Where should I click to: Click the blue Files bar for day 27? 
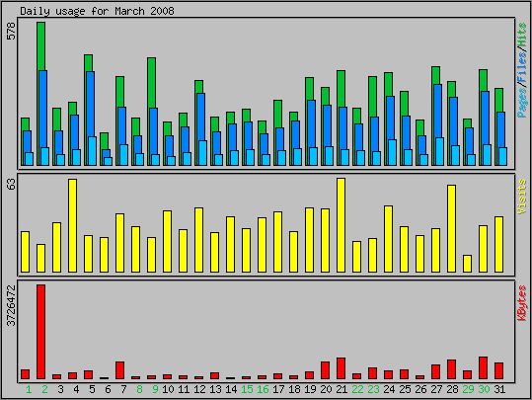point(437,111)
